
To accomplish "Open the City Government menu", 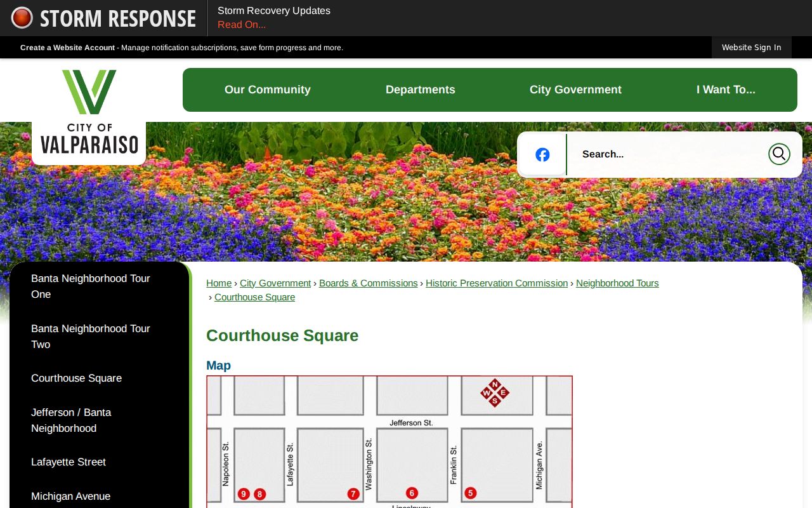I will click(575, 90).
